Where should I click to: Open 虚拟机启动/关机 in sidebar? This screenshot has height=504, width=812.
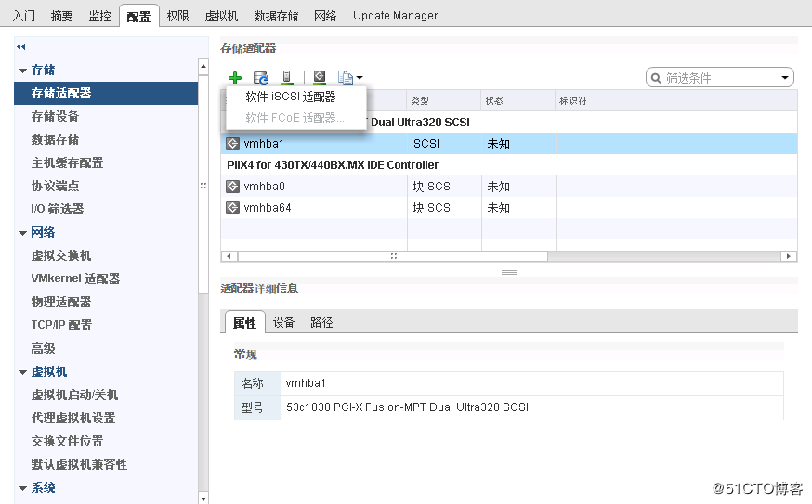coord(74,394)
